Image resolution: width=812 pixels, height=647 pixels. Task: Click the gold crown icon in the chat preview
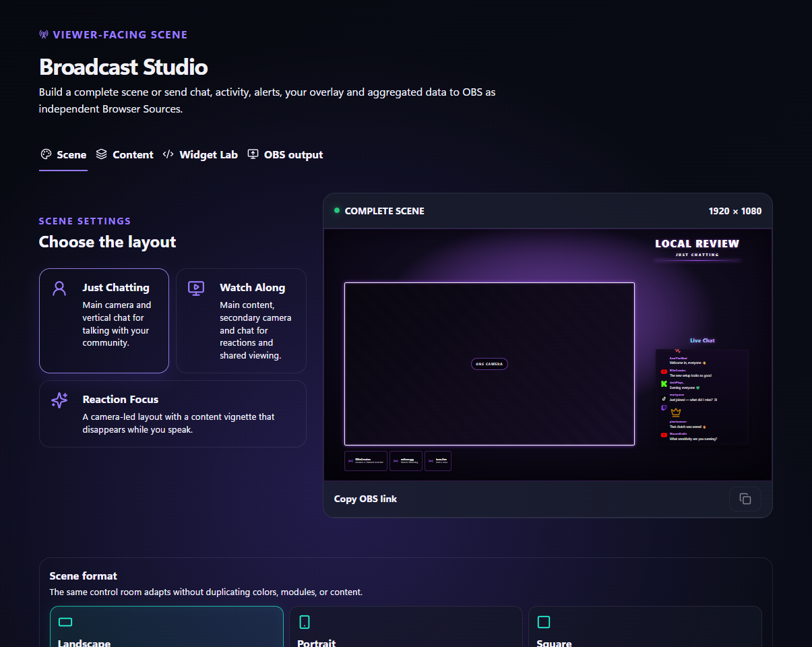point(675,412)
